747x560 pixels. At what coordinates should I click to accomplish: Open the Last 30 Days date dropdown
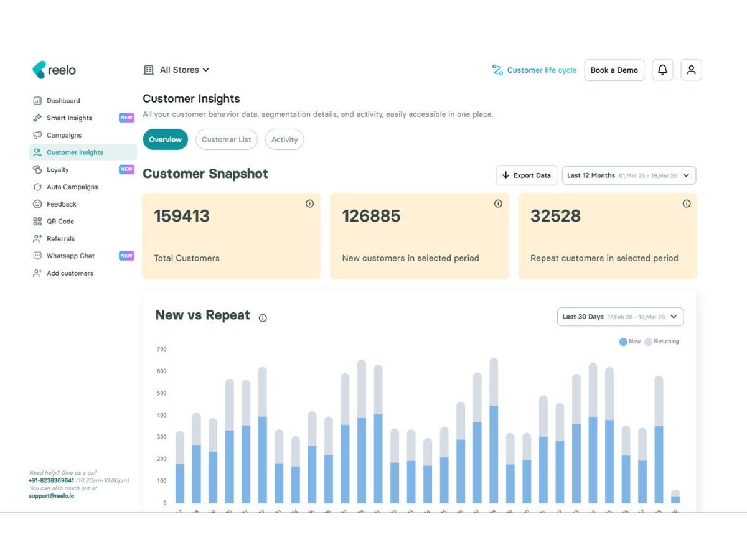click(x=620, y=317)
